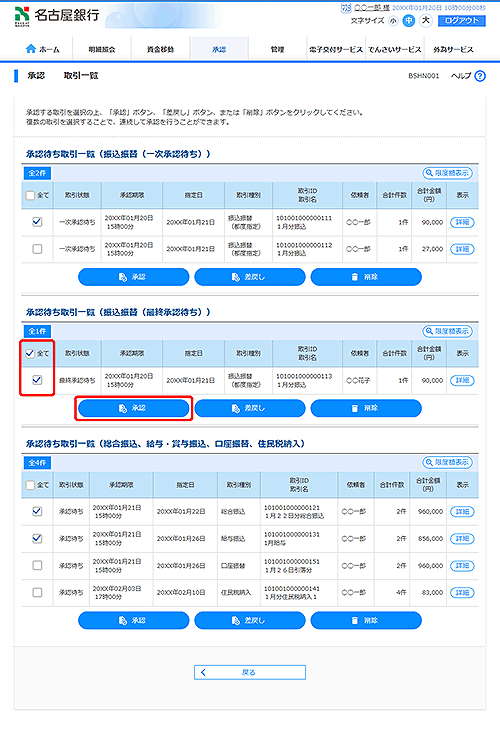Approve selected first-approval transfers
The width and height of the screenshot is (500, 729).
pyautogui.click(x=133, y=277)
